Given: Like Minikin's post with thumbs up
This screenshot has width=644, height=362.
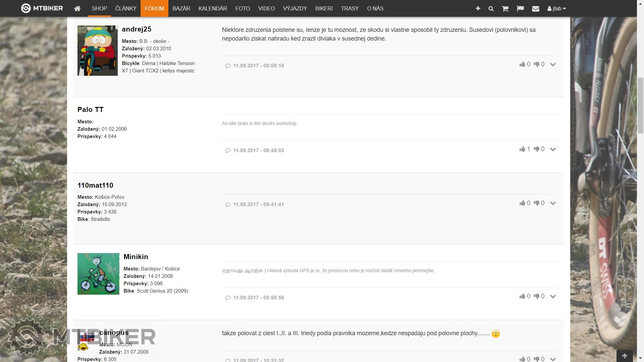Looking at the screenshot, I should coord(522,296).
